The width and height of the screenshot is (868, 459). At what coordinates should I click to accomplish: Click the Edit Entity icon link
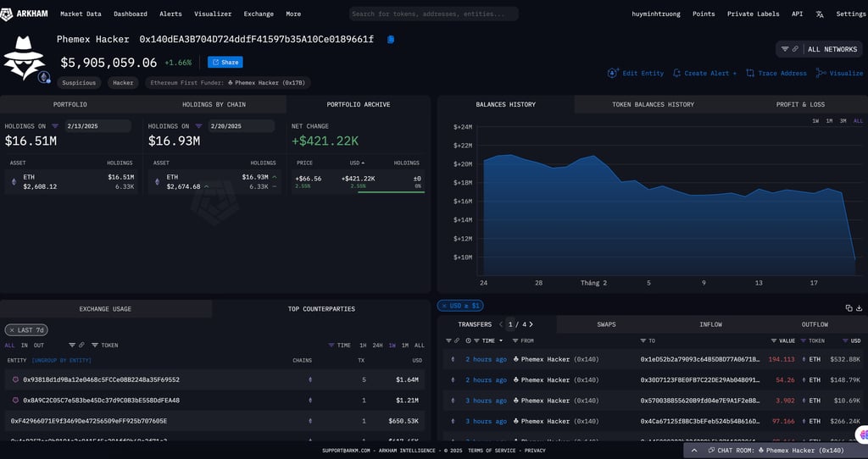[613, 73]
